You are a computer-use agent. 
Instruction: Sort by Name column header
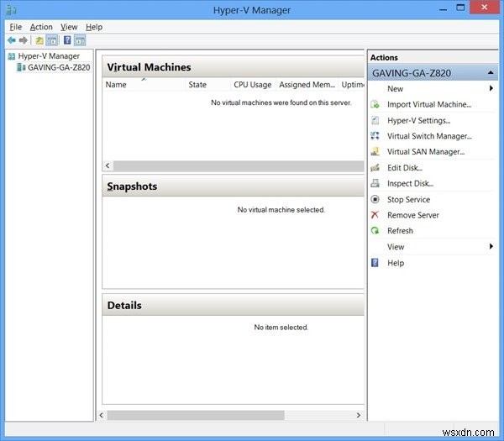(144, 85)
